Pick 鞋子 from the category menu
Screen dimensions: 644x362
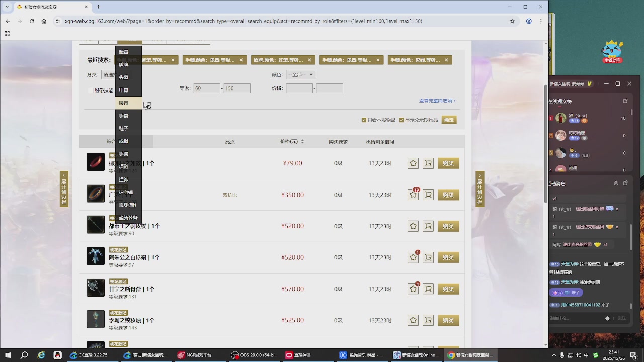pyautogui.click(x=128, y=129)
